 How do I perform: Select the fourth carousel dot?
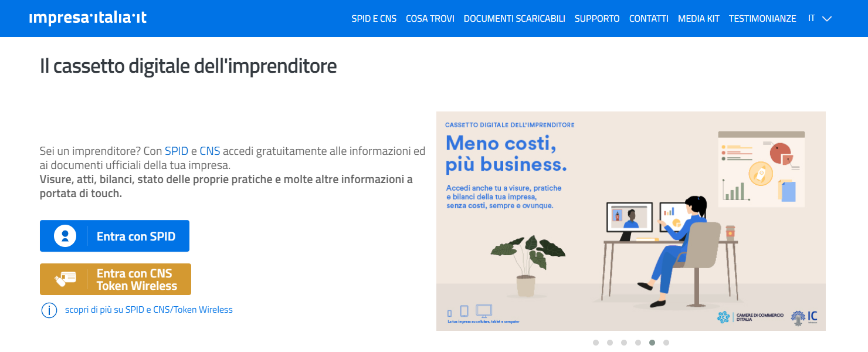[x=638, y=343]
